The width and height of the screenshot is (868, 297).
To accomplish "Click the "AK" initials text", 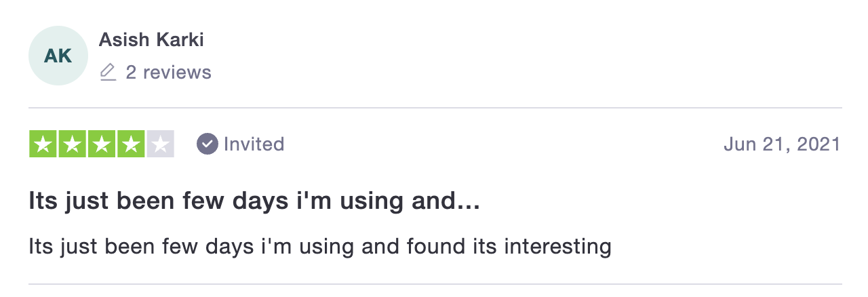I will coord(58,56).
